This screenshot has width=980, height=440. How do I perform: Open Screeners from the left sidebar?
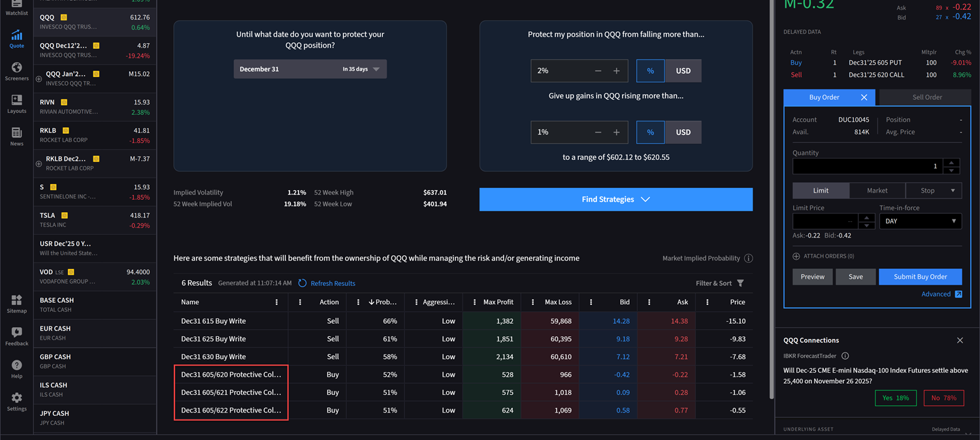(16, 71)
